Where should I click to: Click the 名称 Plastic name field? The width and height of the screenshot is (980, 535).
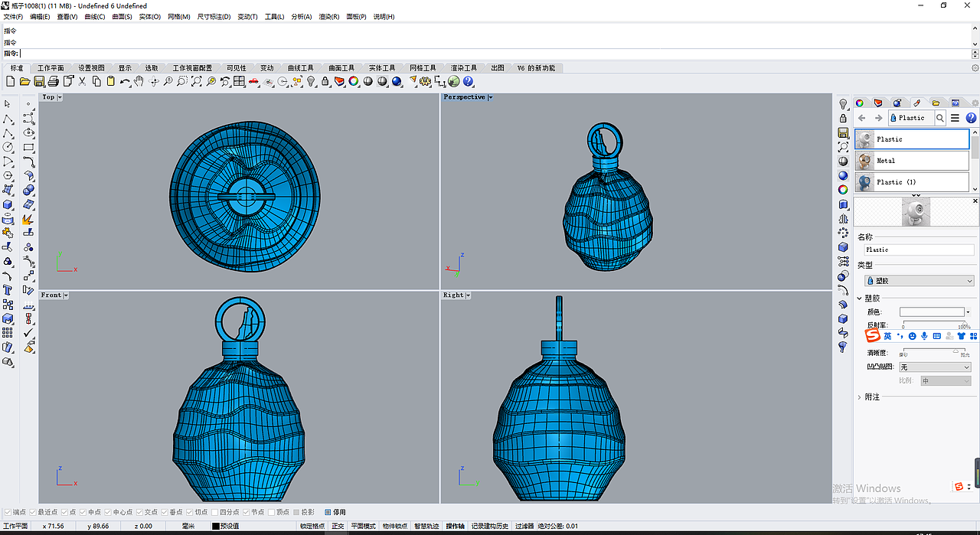[919, 250]
